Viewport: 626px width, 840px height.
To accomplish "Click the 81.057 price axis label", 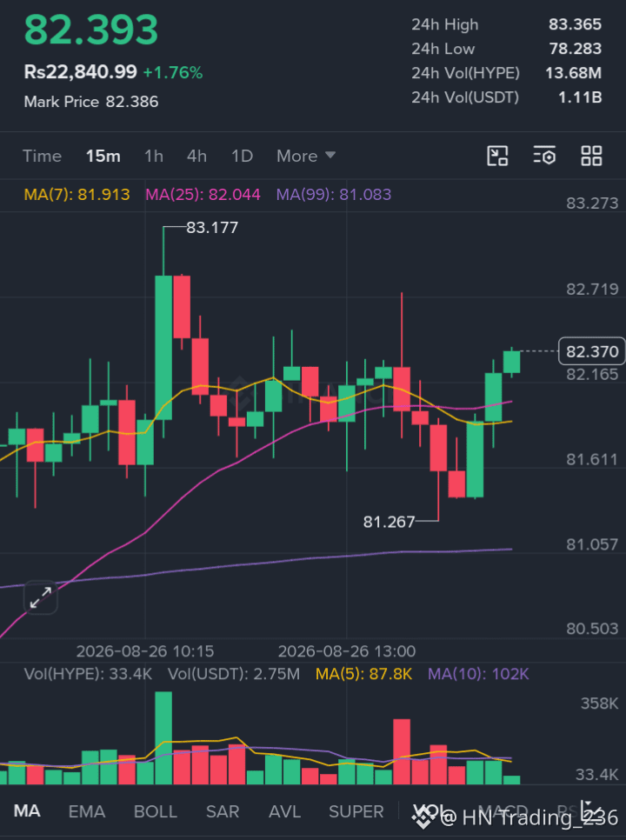I will click(x=592, y=545).
